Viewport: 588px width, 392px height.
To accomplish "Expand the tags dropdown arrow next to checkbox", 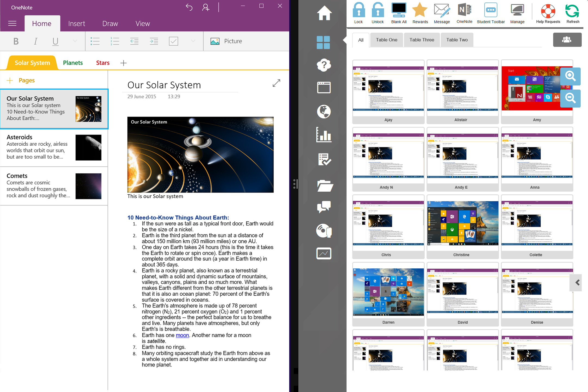I will pos(193,41).
